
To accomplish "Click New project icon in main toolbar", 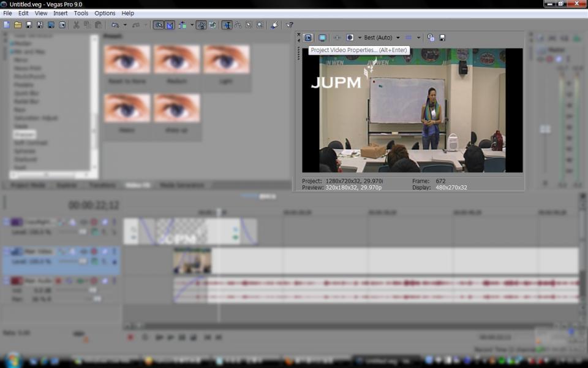I will coord(7,25).
